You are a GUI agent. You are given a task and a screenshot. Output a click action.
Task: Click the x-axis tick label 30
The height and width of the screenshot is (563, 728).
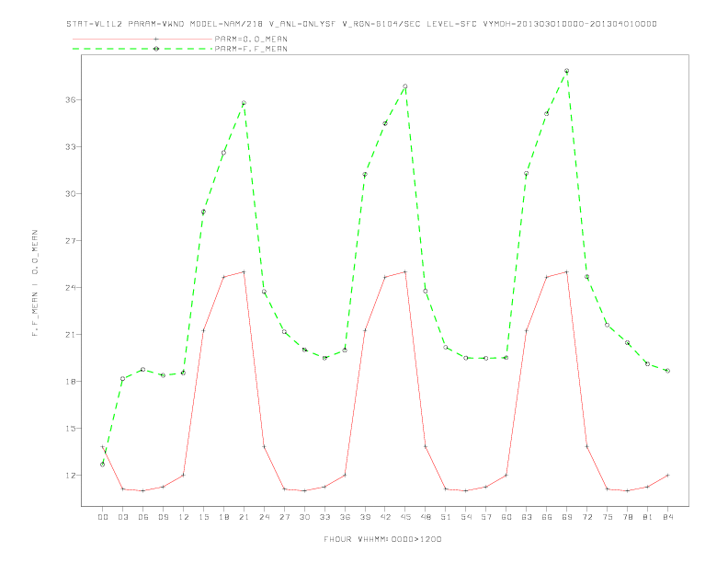pos(304,517)
